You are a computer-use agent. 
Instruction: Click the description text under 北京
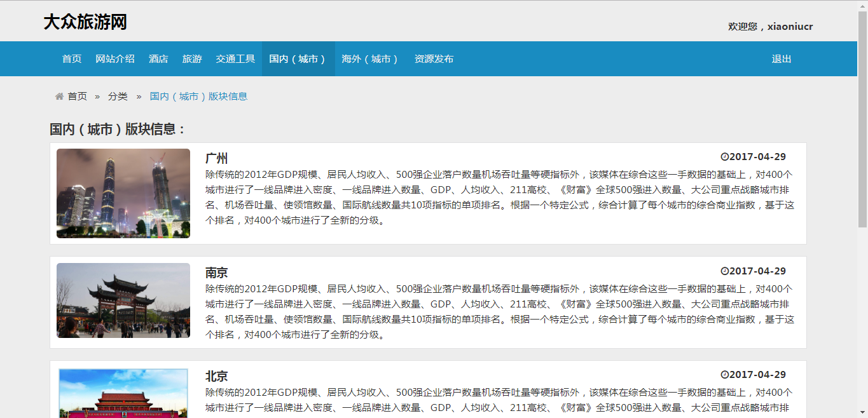coord(500,400)
